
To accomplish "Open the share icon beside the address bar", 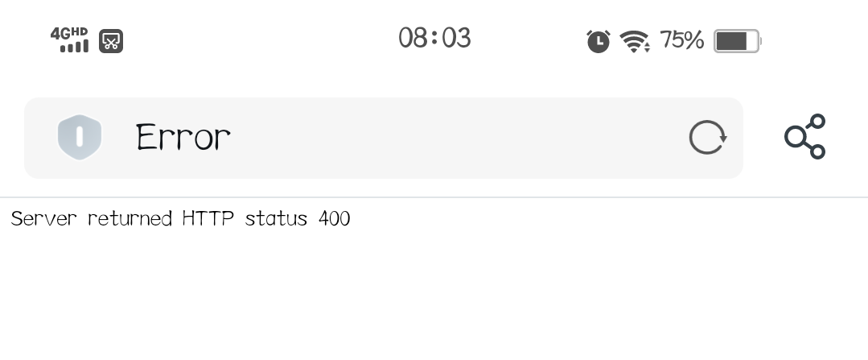I will 804,137.
